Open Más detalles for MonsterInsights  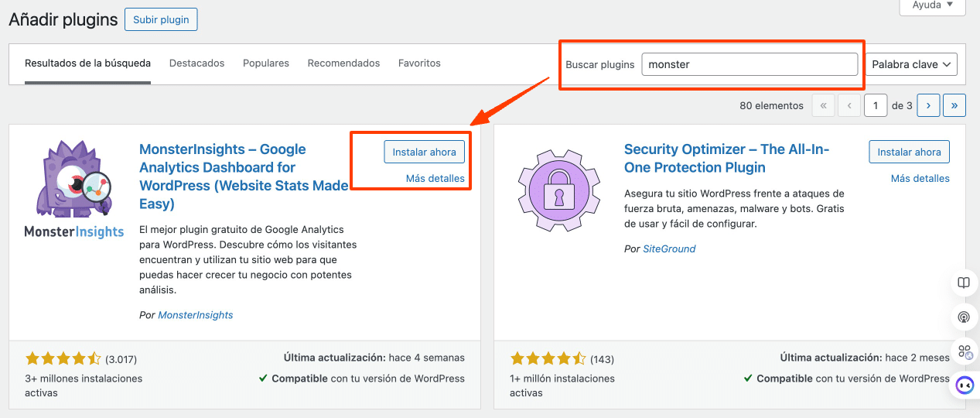435,179
